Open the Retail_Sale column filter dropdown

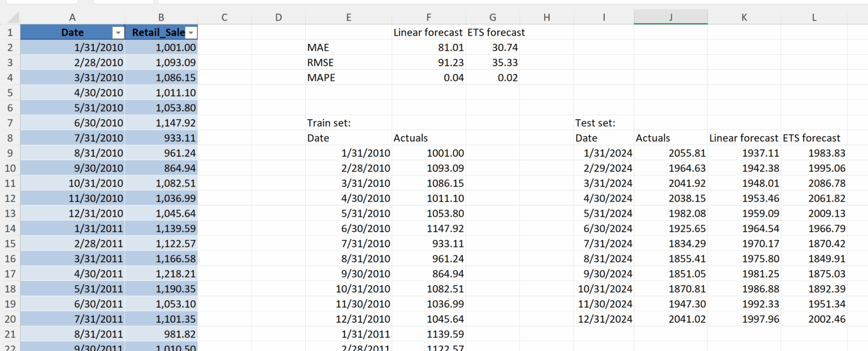tap(192, 33)
